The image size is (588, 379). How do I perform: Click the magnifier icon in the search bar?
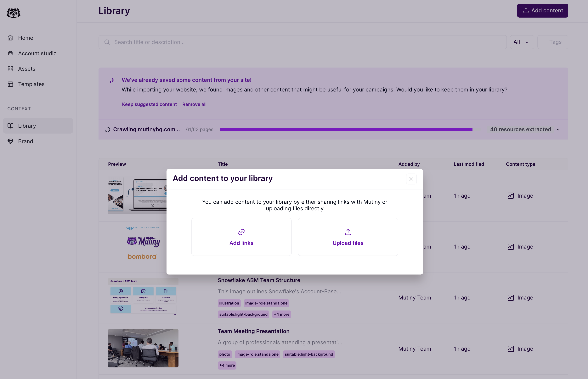107,42
